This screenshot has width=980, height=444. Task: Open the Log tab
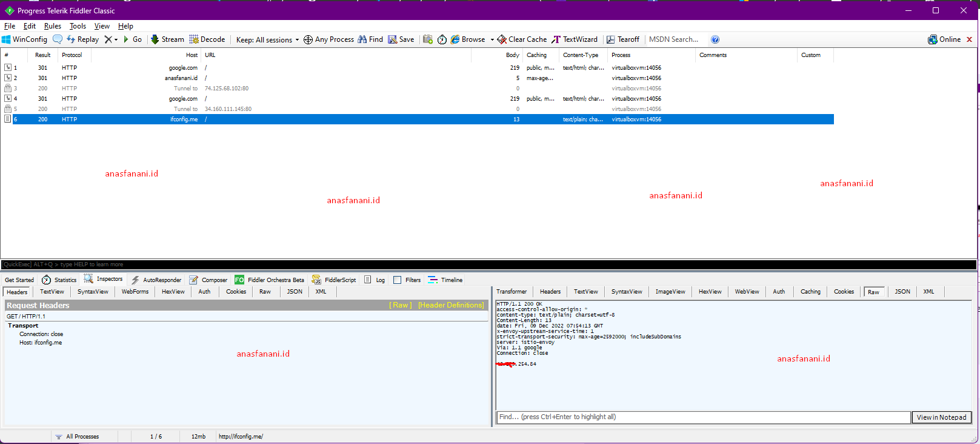tap(375, 280)
